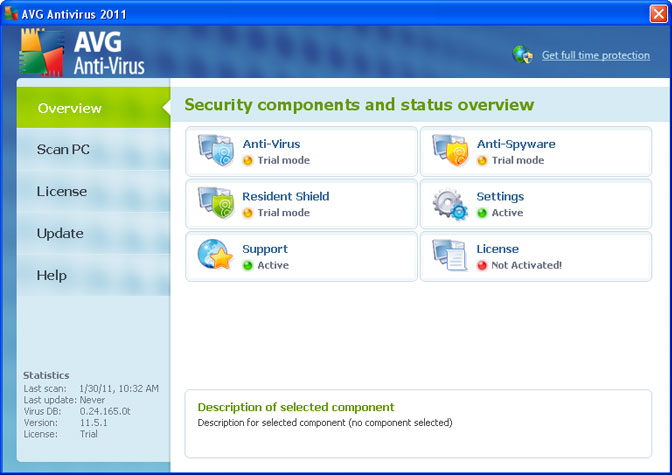
Task: Click the Anti-Virus blue shield icon
Action: pos(216,150)
